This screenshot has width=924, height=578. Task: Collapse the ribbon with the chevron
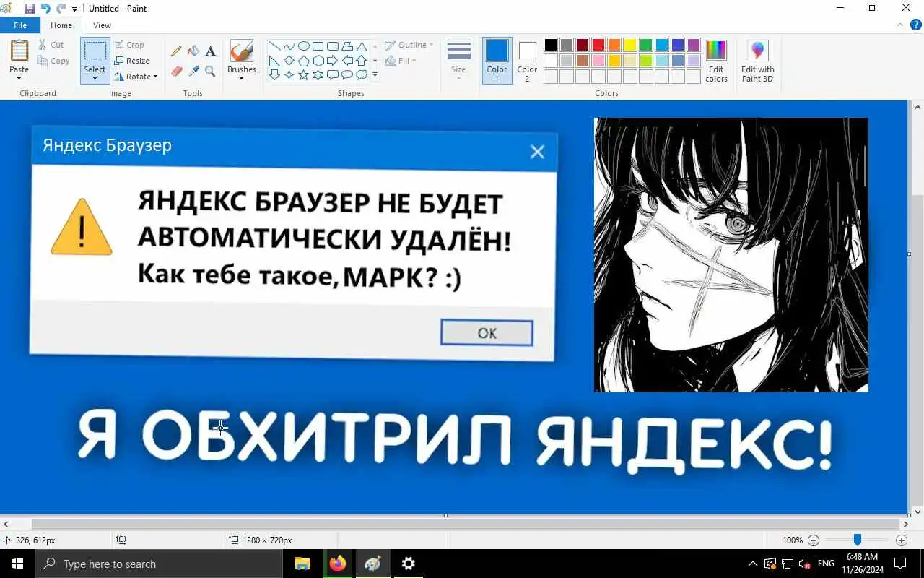point(899,25)
